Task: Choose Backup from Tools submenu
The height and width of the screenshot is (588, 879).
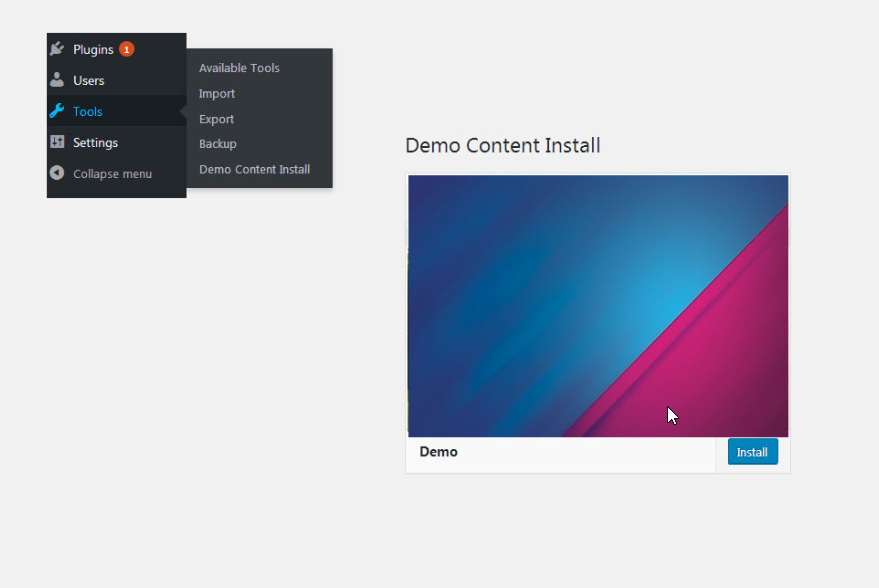Action: [x=218, y=143]
